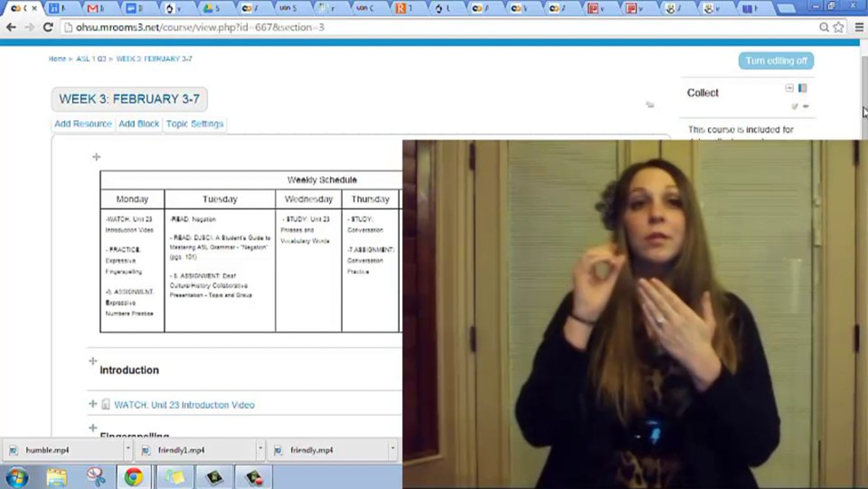This screenshot has height=489, width=868.
Task: Click the browser back arrow
Action: [x=11, y=27]
